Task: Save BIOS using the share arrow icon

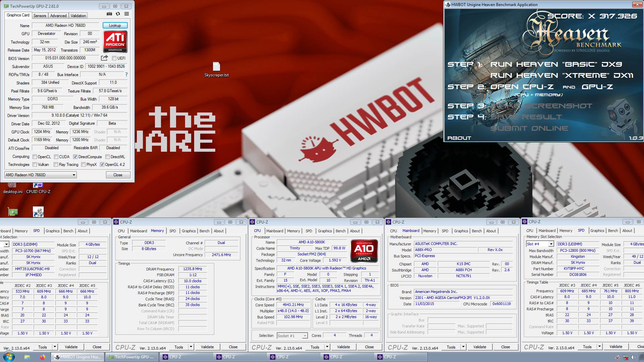Action: click(x=104, y=58)
